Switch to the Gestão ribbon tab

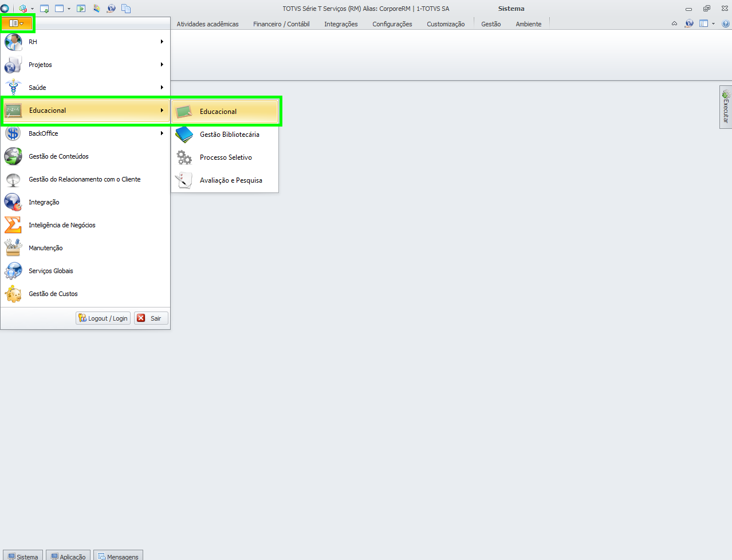click(x=491, y=24)
